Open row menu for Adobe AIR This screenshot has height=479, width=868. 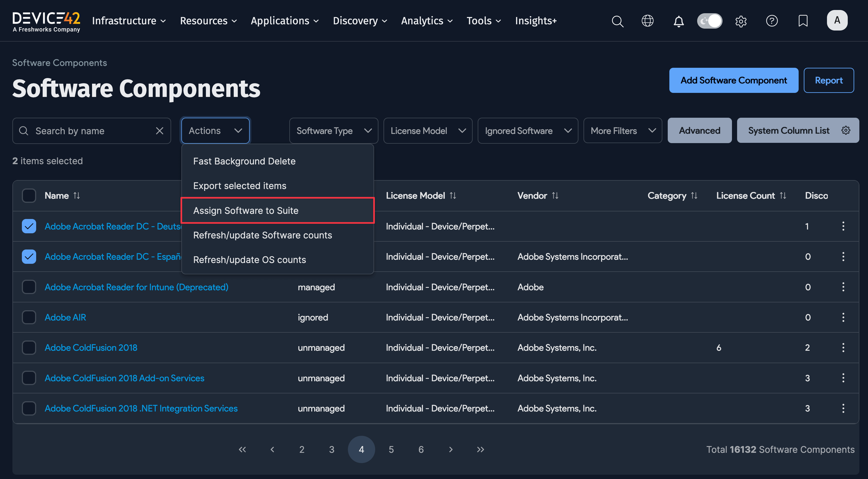(x=843, y=317)
